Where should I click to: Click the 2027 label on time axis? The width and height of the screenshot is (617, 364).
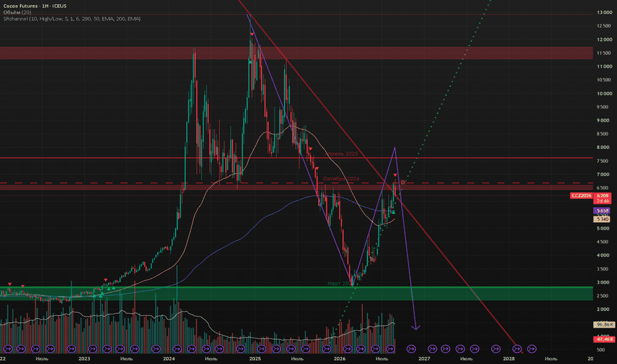pyautogui.click(x=424, y=359)
